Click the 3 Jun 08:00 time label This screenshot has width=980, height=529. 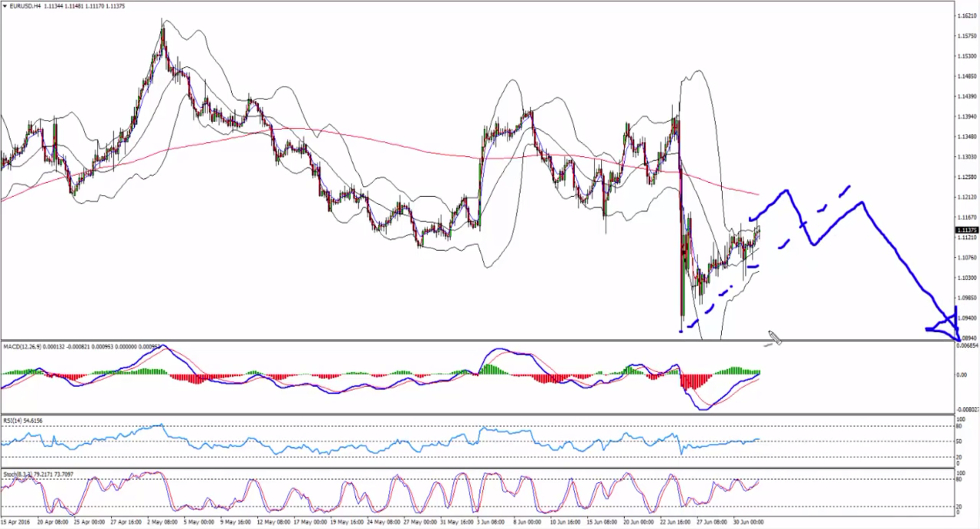(491, 522)
